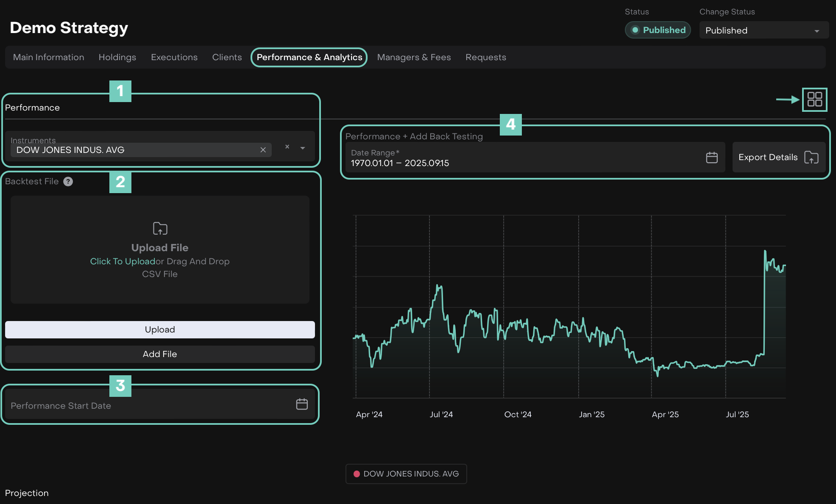
Task: Click the Published status badge
Action: pos(658,30)
